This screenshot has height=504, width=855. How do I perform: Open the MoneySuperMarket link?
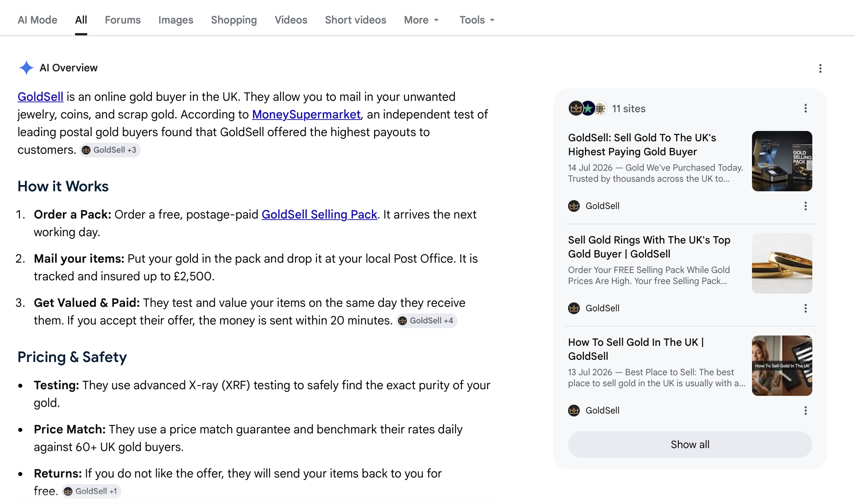point(306,114)
